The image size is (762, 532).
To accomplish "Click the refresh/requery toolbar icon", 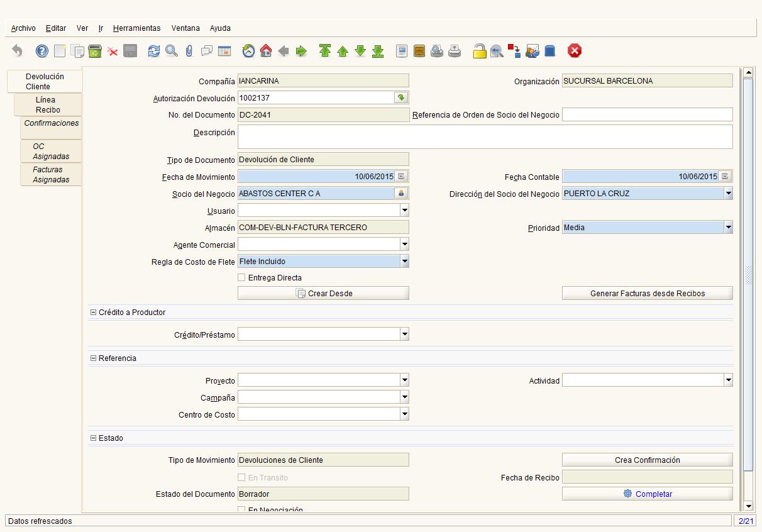I will [x=154, y=51].
